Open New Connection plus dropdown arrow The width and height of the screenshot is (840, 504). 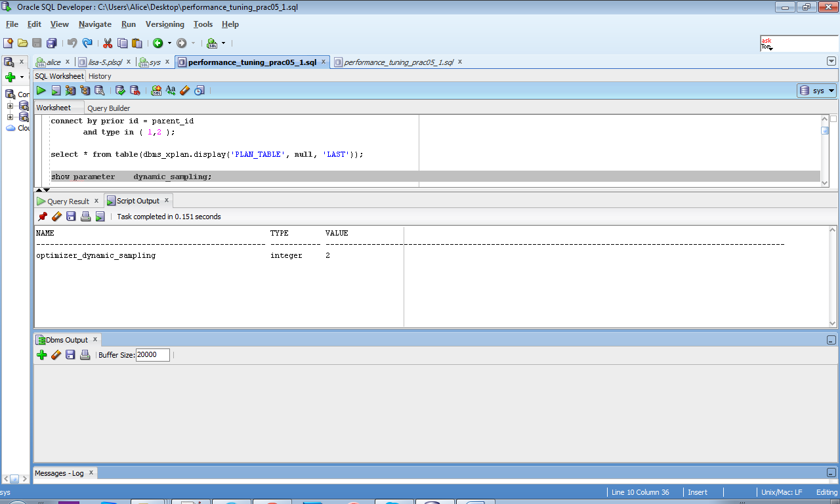22,77
